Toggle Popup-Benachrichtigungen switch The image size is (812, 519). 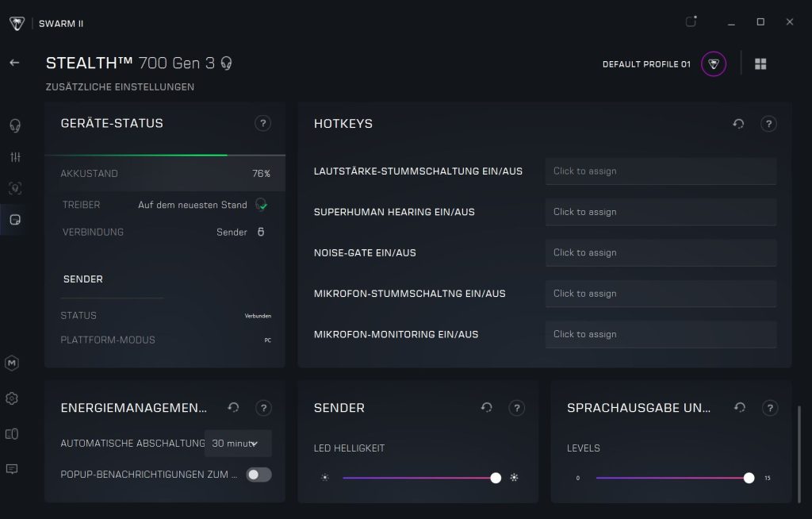[x=259, y=475]
